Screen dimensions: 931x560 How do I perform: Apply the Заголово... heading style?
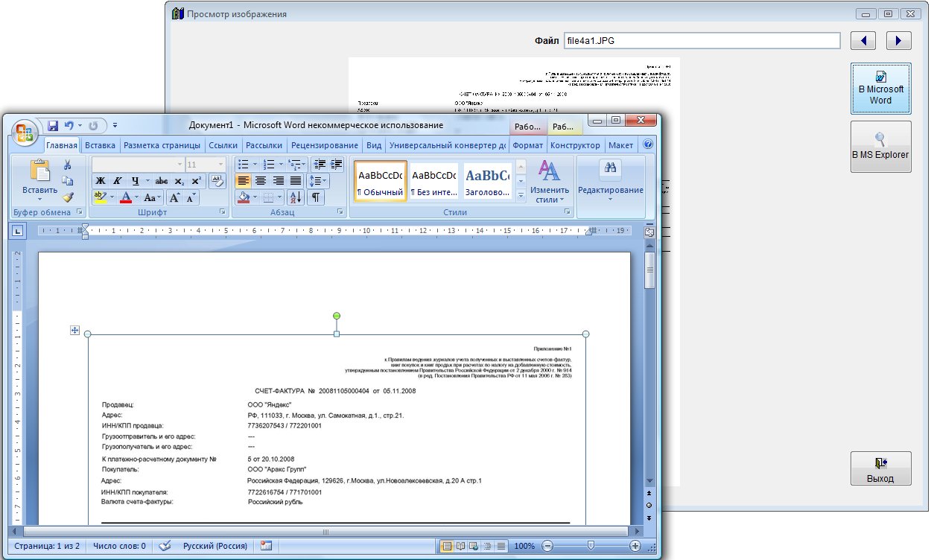[x=487, y=181]
